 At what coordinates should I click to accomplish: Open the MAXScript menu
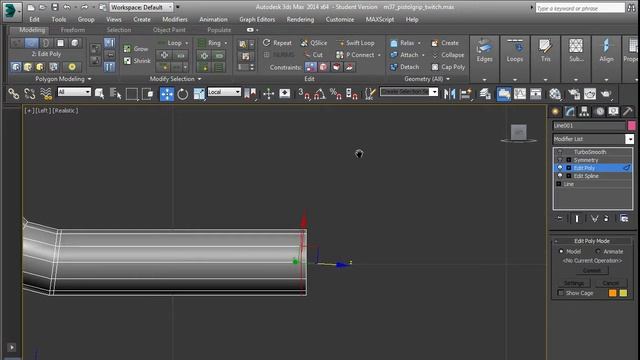tap(380, 19)
